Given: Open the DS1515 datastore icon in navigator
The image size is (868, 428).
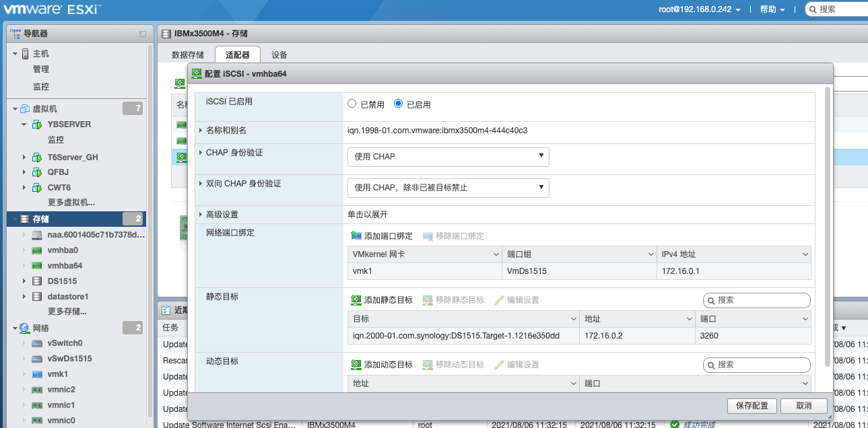Looking at the screenshot, I should click(38, 281).
